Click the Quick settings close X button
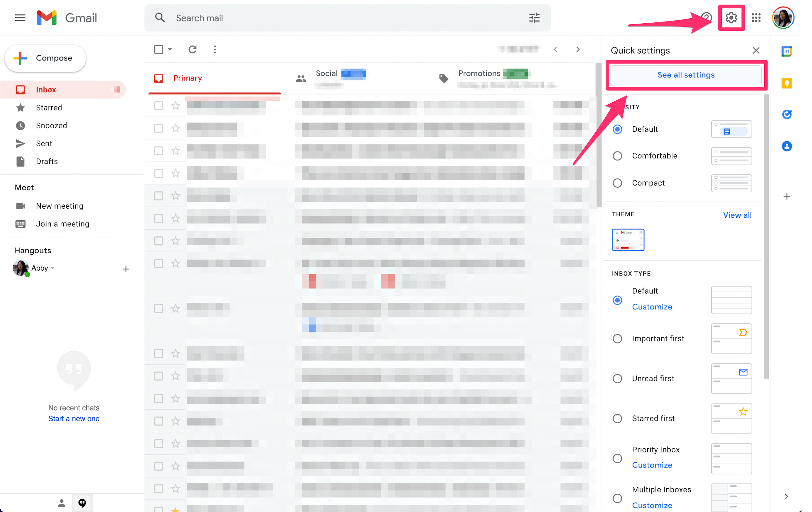 pos(756,50)
